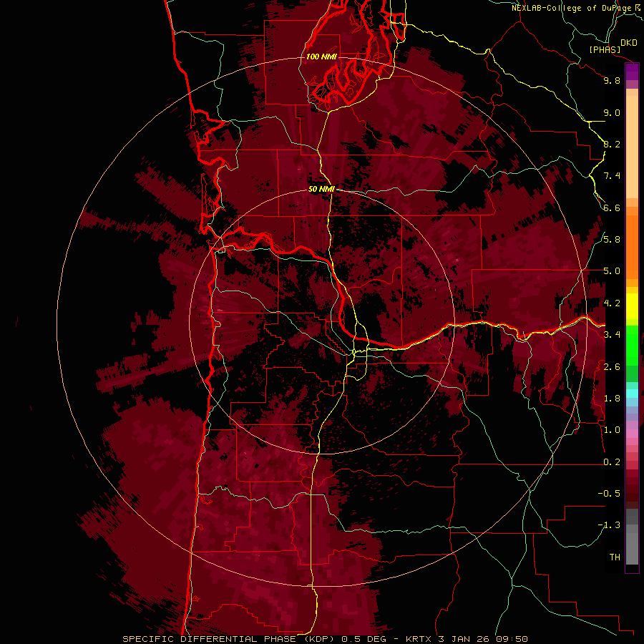644x644 pixels.
Task: Click the 0.2 scale label
Action: pos(612,462)
